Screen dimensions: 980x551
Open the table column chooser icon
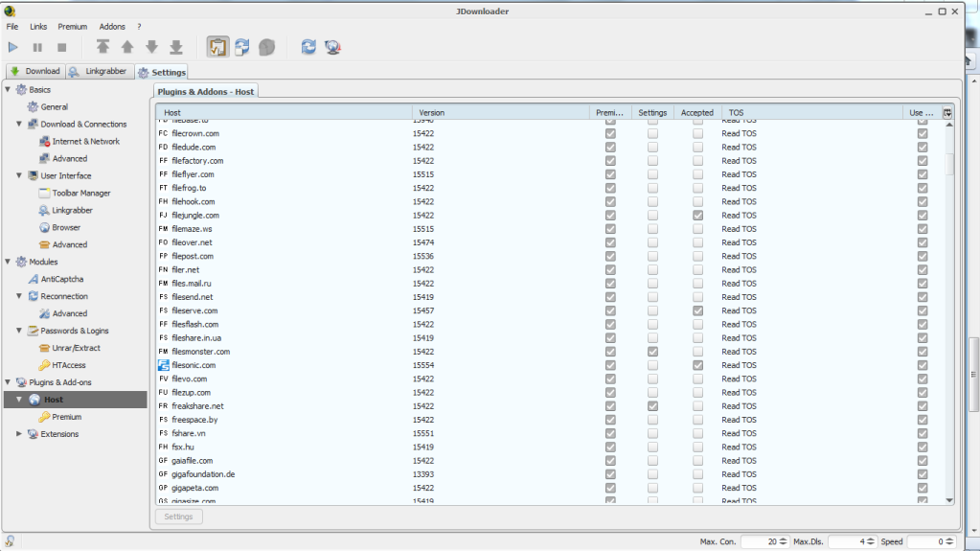(947, 112)
